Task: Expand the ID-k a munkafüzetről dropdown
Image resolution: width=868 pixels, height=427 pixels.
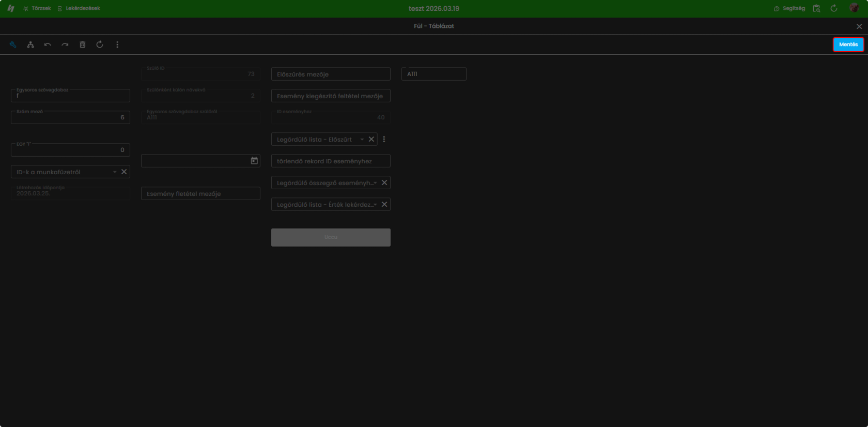Action: coord(115,172)
